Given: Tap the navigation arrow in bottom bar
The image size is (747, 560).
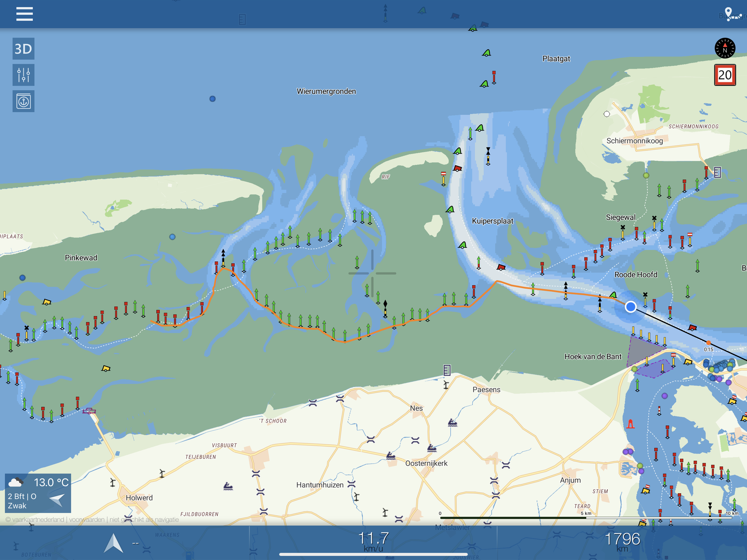Looking at the screenshot, I should pos(113,543).
